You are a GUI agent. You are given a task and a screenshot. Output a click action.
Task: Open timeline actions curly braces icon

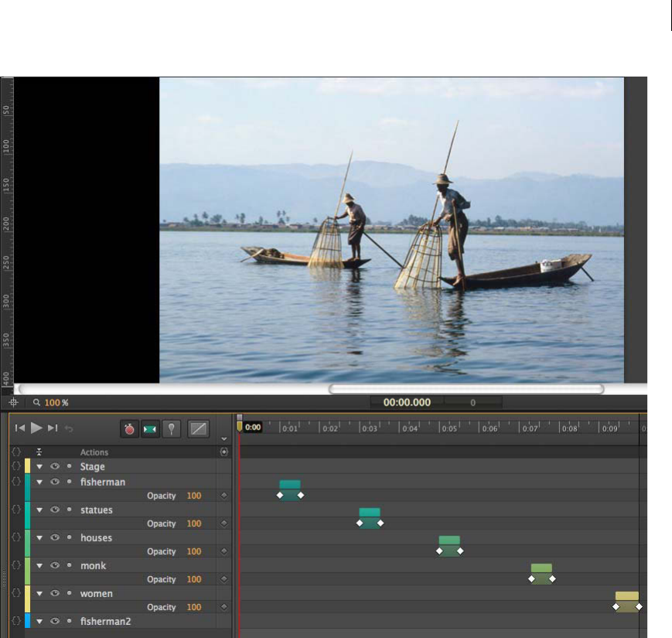pyautogui.click(x=16, y=452)
